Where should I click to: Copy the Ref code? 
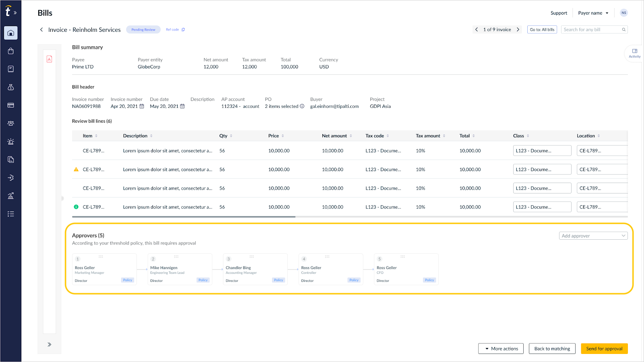point(183,30)
